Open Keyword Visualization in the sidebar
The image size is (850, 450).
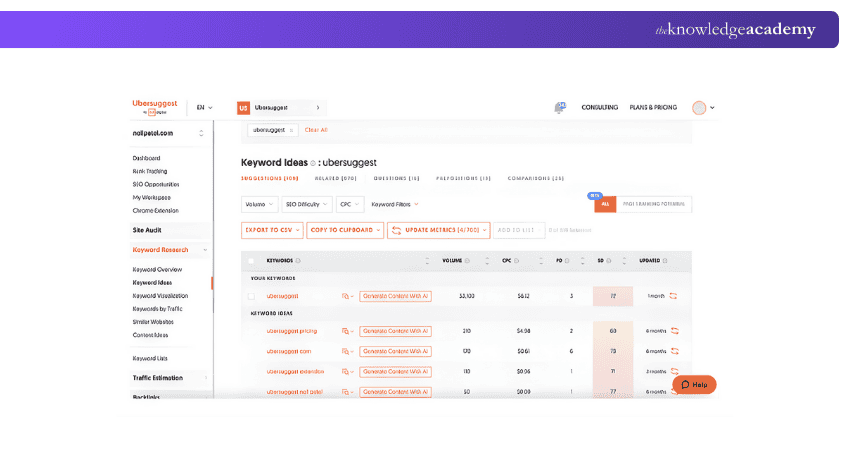[x=160, y=296]
